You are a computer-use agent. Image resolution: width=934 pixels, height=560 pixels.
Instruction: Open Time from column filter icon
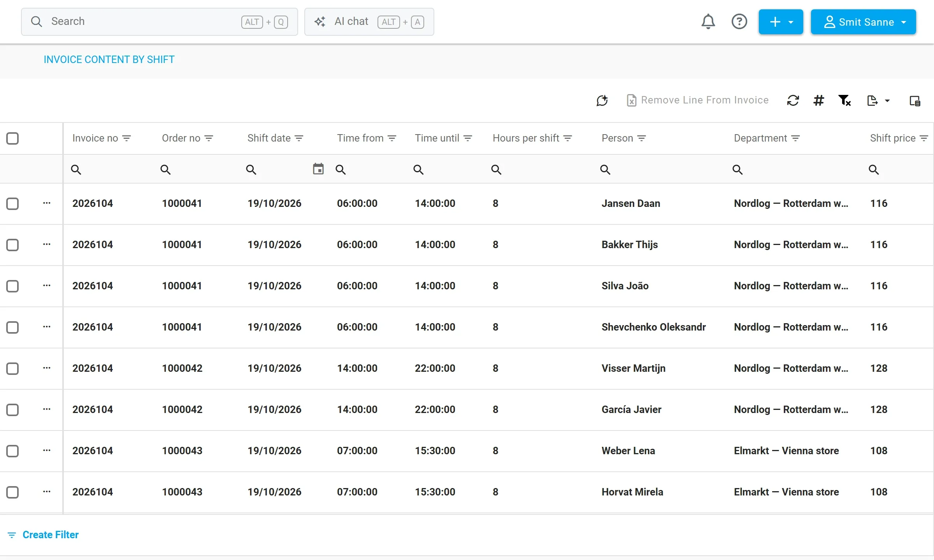[x=392, y=138]
